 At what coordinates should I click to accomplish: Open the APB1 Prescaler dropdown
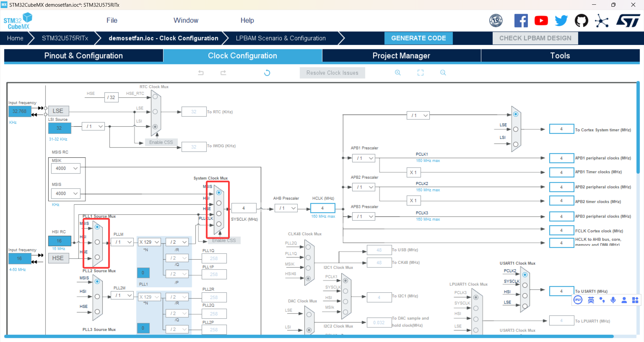click(364, 158)
